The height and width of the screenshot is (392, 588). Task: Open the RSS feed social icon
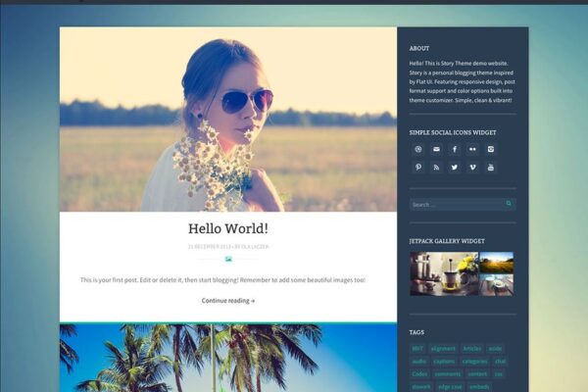click(436, 167)
